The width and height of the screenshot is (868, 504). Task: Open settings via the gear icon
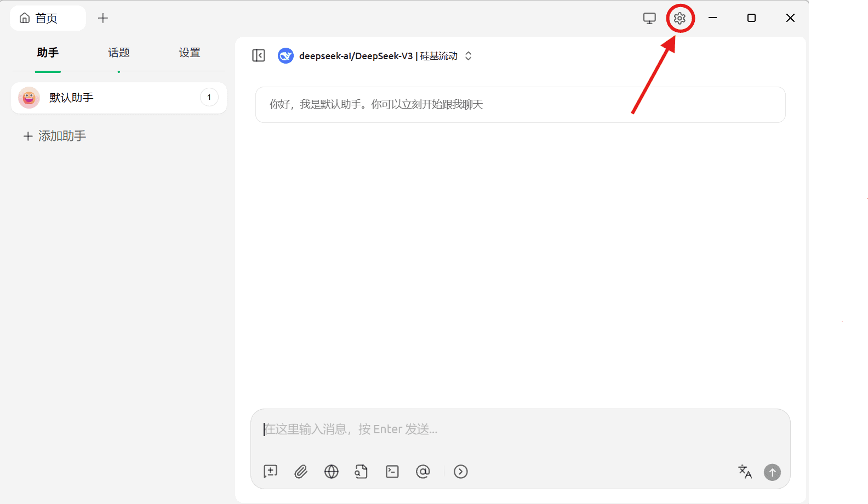[x=680, y=18]
